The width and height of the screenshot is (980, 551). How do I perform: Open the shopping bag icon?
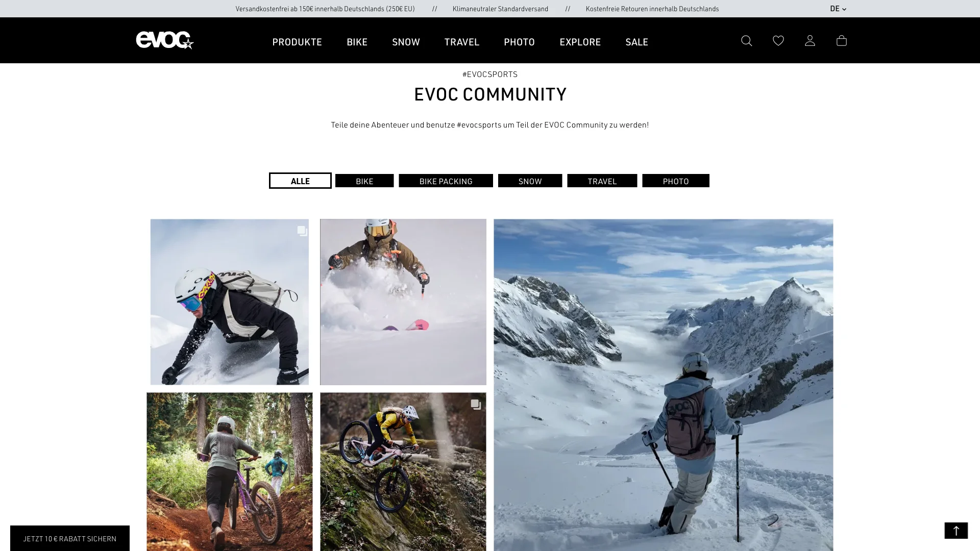(841, 41)
